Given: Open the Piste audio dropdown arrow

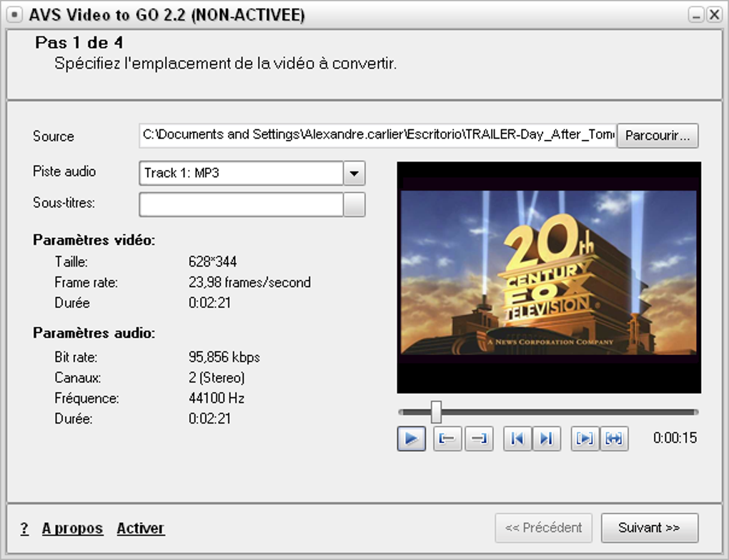Looking at the screenshot, I should [x=354, y=174].
